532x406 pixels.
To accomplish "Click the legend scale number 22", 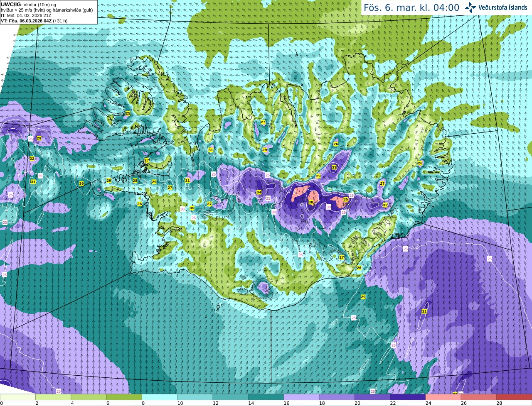I will 392,403.
